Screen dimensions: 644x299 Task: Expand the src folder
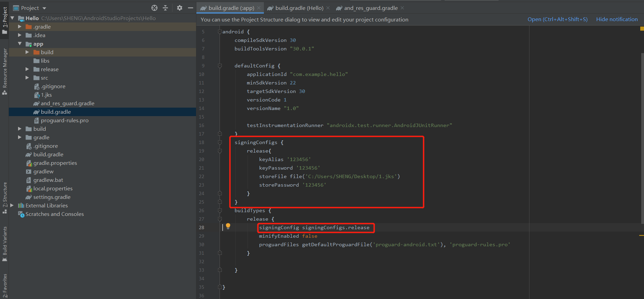(27, 78)
